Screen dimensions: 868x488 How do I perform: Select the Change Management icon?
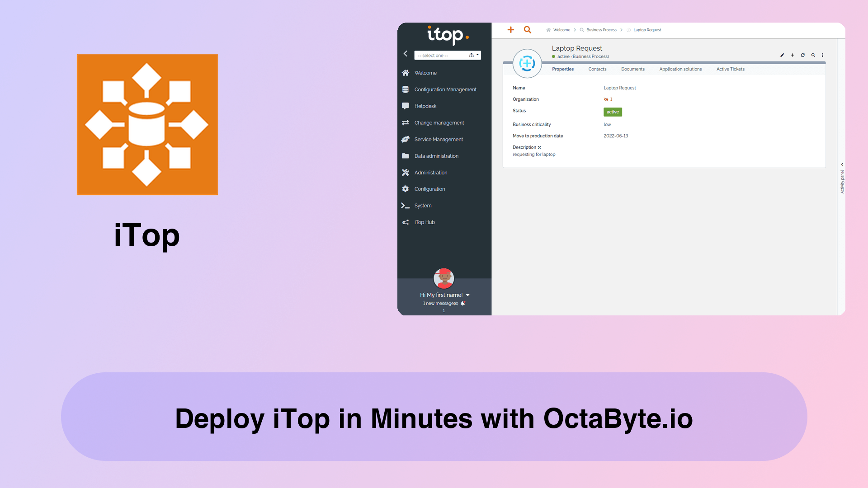(x=406, y=122)
